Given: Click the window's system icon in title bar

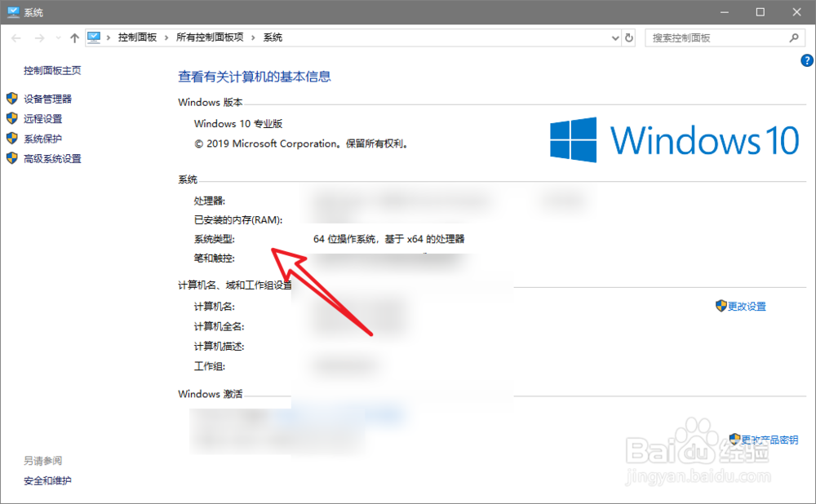Looking at the screenshot, I should pyautogui.click(x=13, y=12).
